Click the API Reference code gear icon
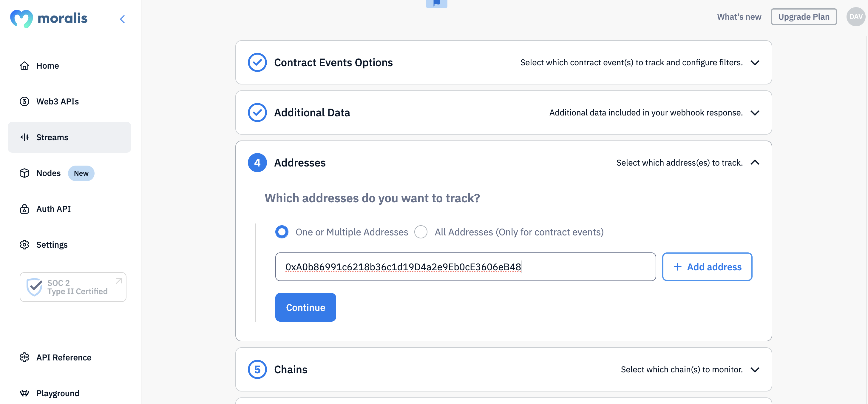 pyautogui.click(x=24, y=357)
